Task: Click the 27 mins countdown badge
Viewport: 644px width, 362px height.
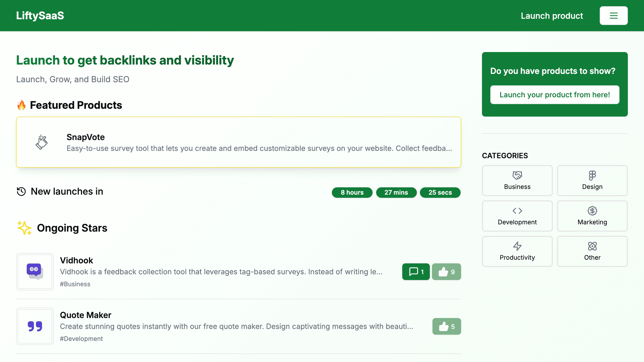Action: click(x=396, y=193)
